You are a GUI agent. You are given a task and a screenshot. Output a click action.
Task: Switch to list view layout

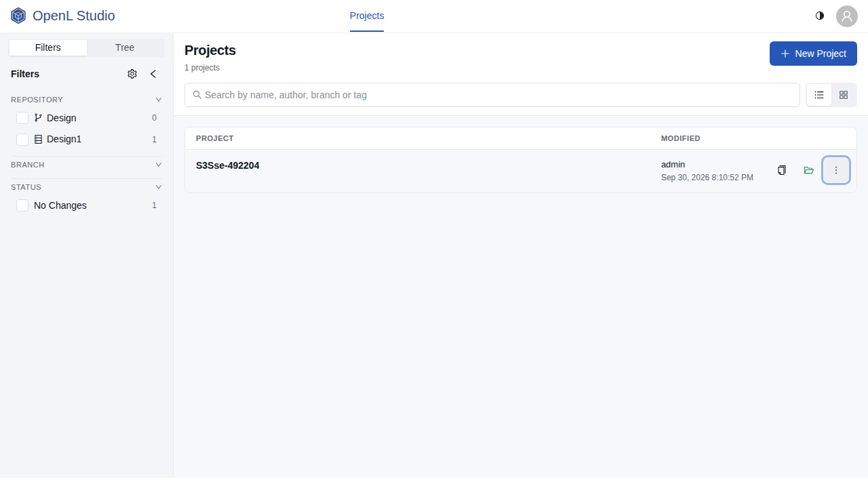point(819,95)
